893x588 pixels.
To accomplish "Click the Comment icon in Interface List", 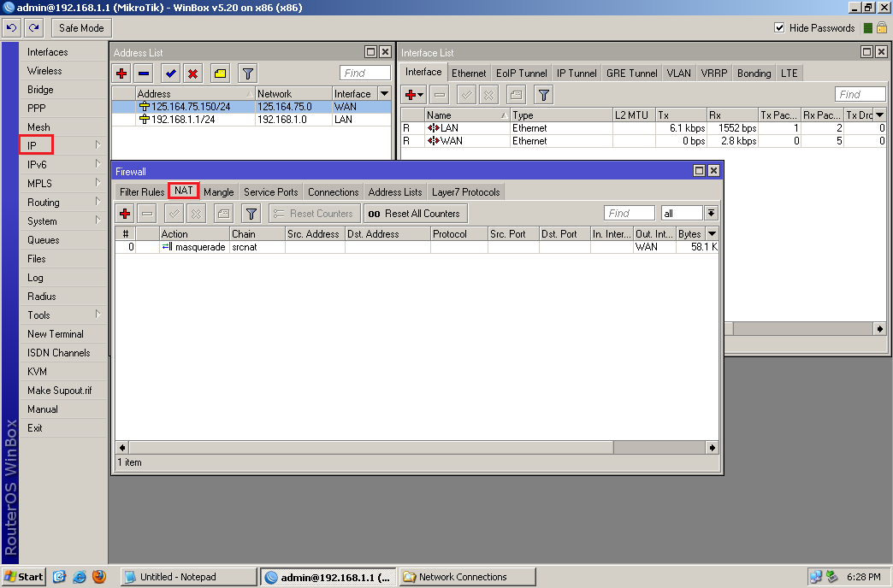I will pos(516,95).
